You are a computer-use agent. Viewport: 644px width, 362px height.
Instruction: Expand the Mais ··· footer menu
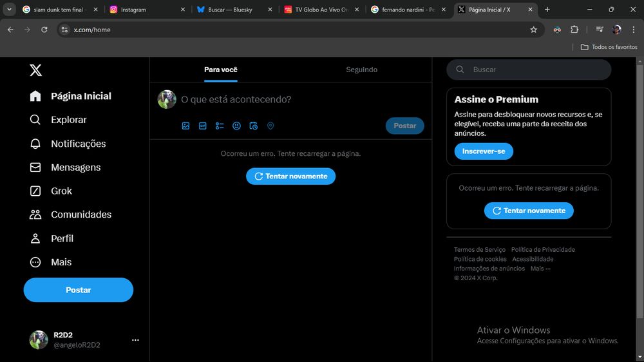[540, 269]
